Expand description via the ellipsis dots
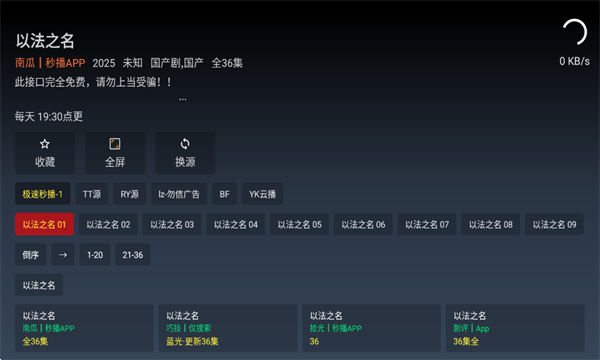600x360 pixels. (x=183, y=99)
